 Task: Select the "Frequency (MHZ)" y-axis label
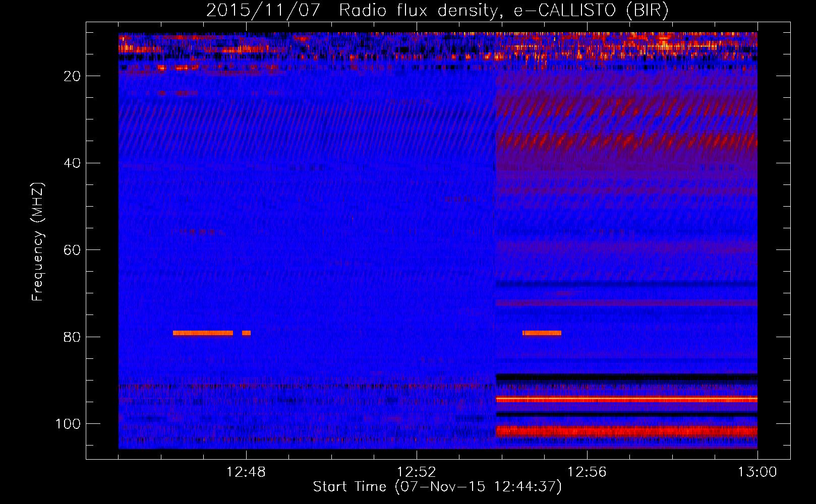(38, 241)
